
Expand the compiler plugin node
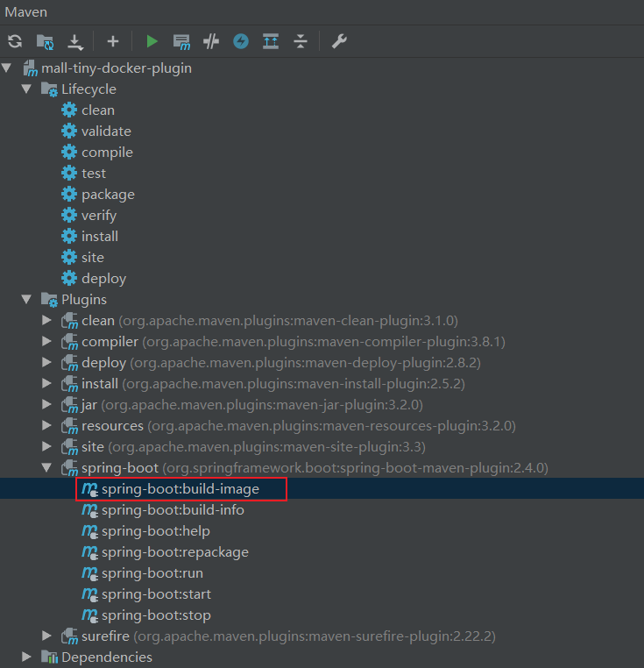46,341
